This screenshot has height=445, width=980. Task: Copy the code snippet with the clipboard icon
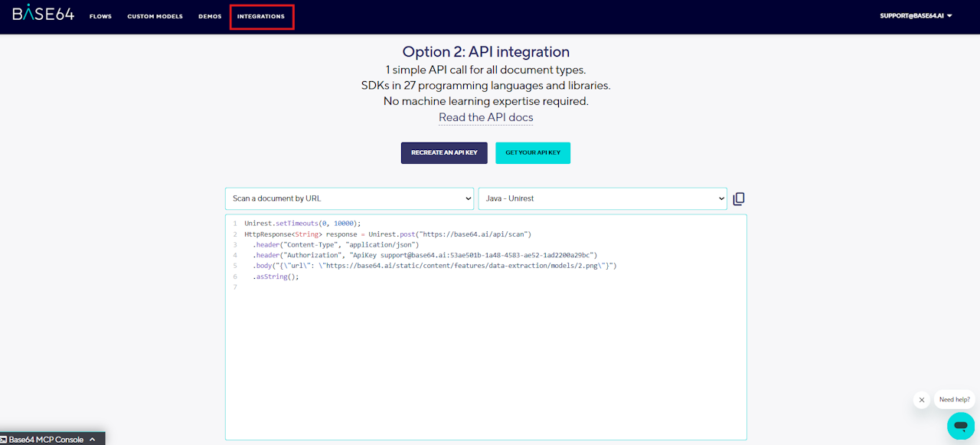tap(739, 198)
